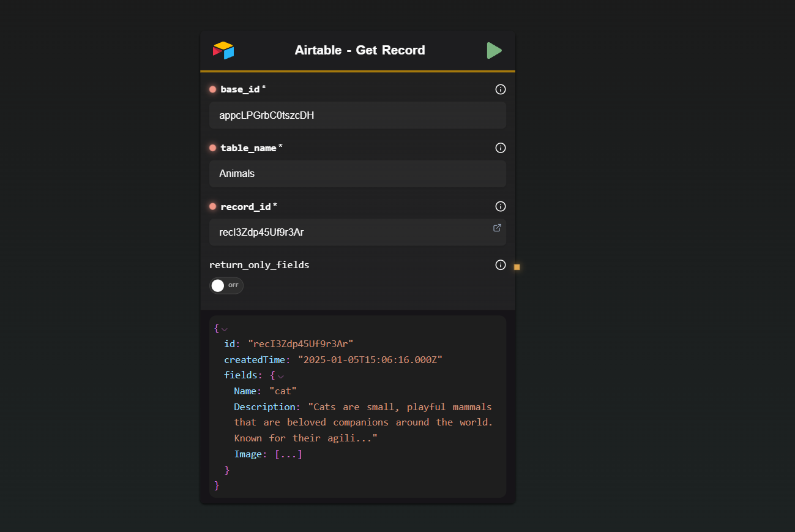Click the Airtable - Get Record title

[360, 50]
